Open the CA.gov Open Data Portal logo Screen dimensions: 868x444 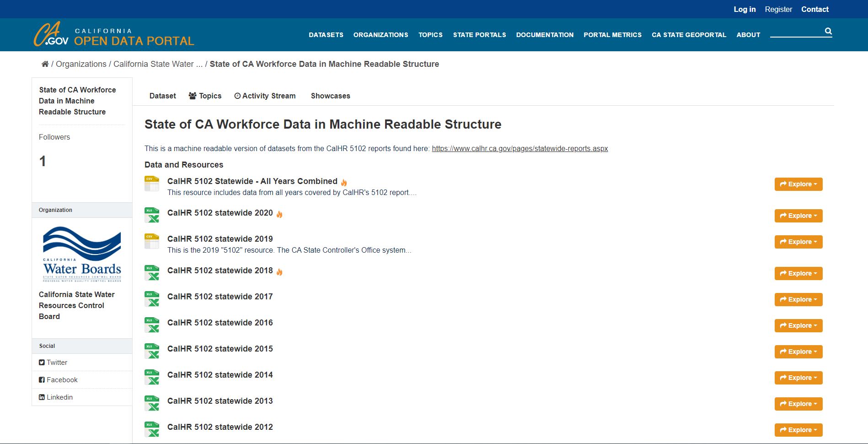[114, 34]
